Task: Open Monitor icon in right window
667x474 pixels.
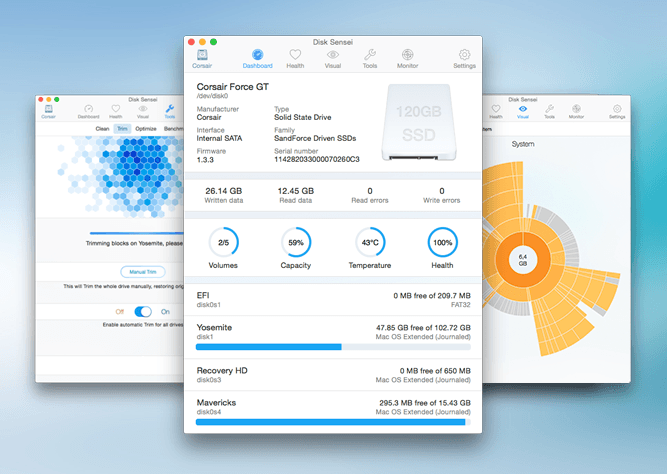Action: click(x=576, y=109)
